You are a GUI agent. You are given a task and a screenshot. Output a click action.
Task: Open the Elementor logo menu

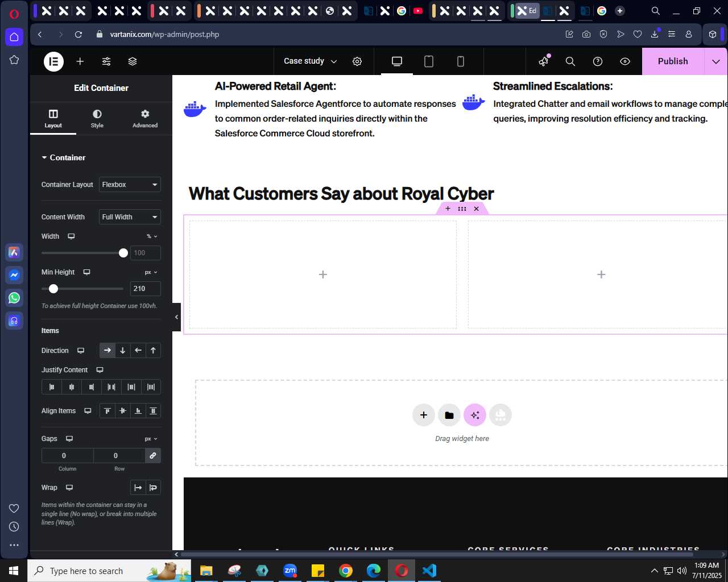[54, 61]
